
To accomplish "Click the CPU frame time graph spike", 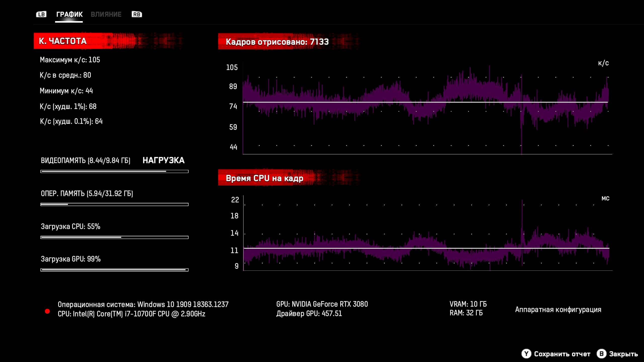I will [x=522, y=214].
